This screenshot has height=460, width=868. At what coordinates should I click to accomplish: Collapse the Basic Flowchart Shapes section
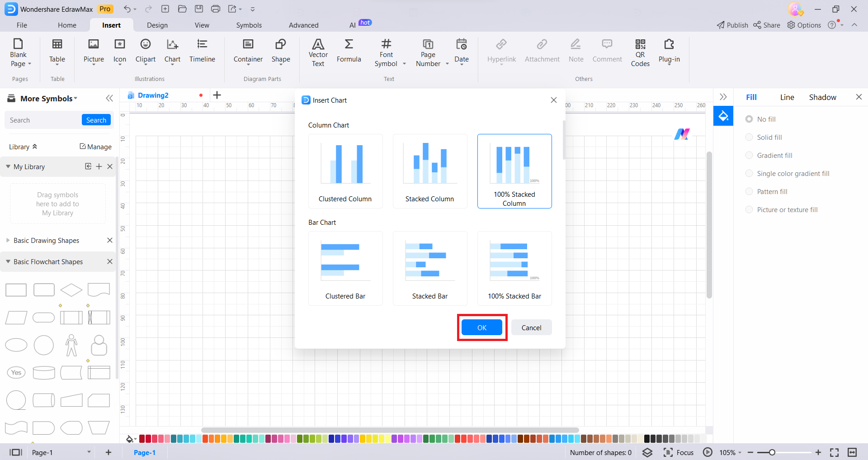8,261
